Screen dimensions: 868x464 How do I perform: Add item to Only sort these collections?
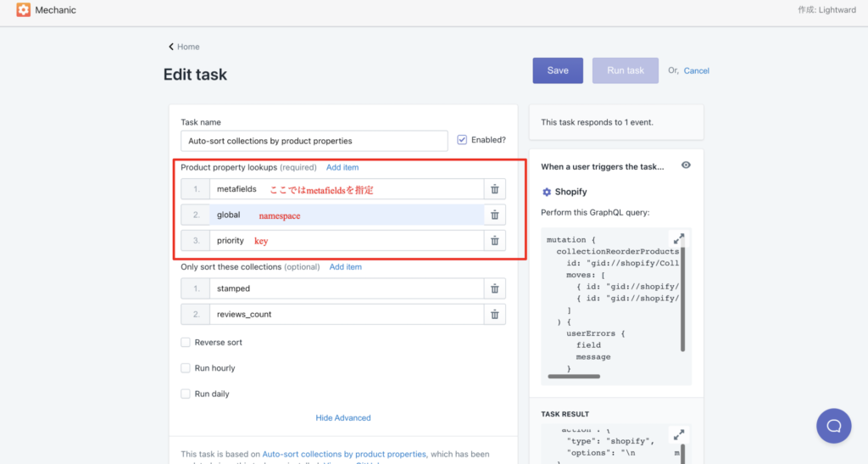(346, 267)
